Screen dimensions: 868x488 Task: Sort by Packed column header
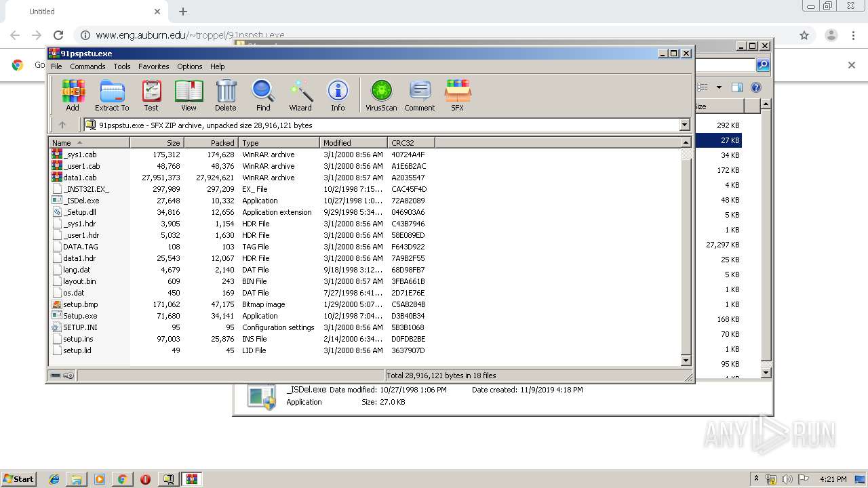click(x=211, y=142)
